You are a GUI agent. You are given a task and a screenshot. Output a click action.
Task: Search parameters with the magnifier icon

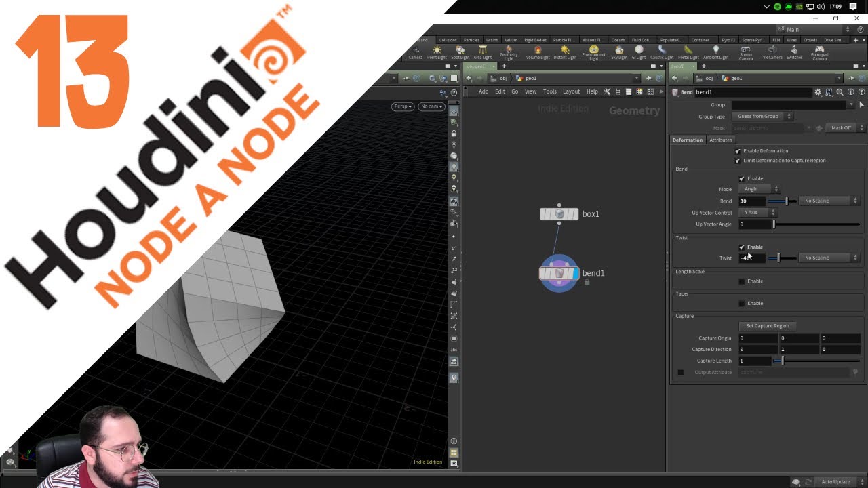[840, 92]
